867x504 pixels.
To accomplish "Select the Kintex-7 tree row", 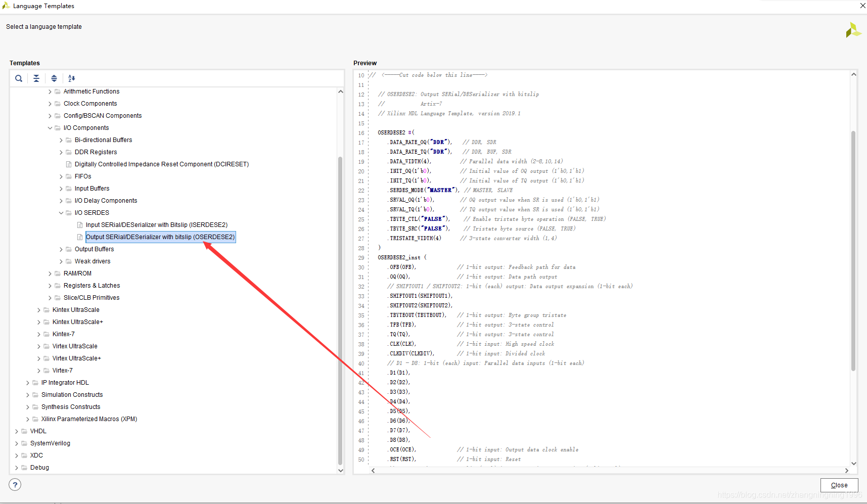I will tap(64, 334).
